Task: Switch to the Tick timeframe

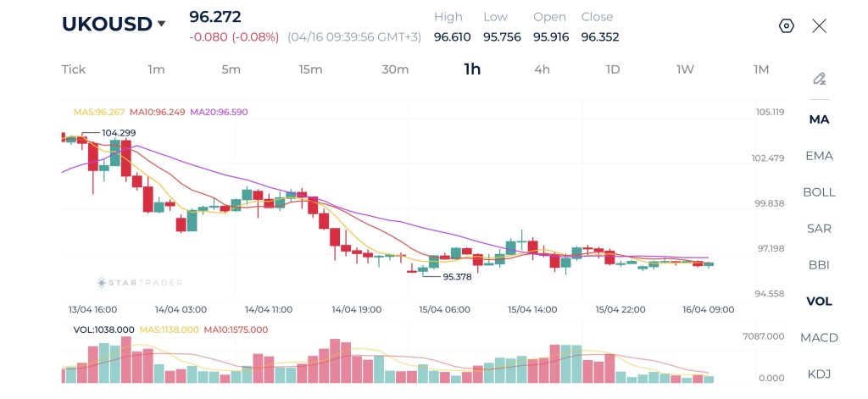Action: click(x=74, y=69)
